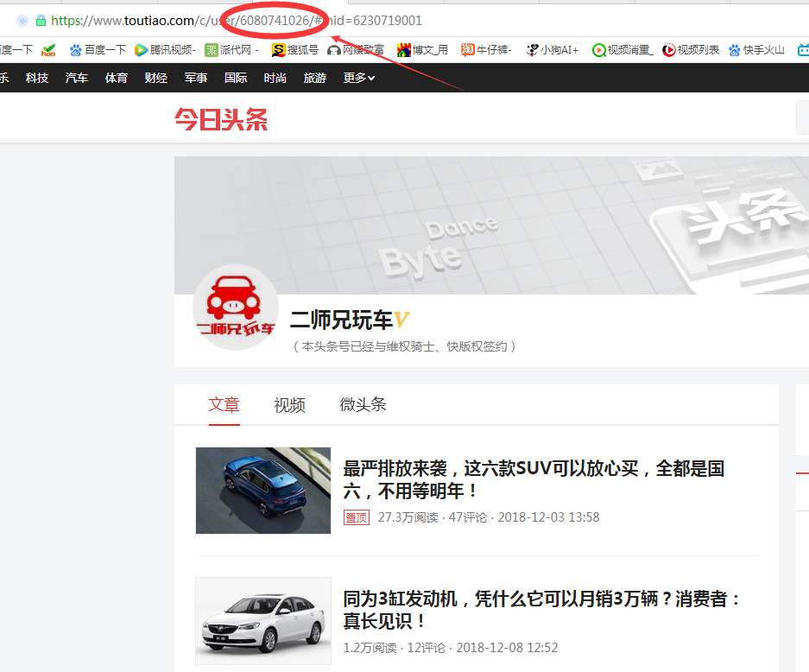This screenshot has width=809, height=672.
Task: Open the 牛仔裤 Taobao bookmark
Action: tap(486, 50)
